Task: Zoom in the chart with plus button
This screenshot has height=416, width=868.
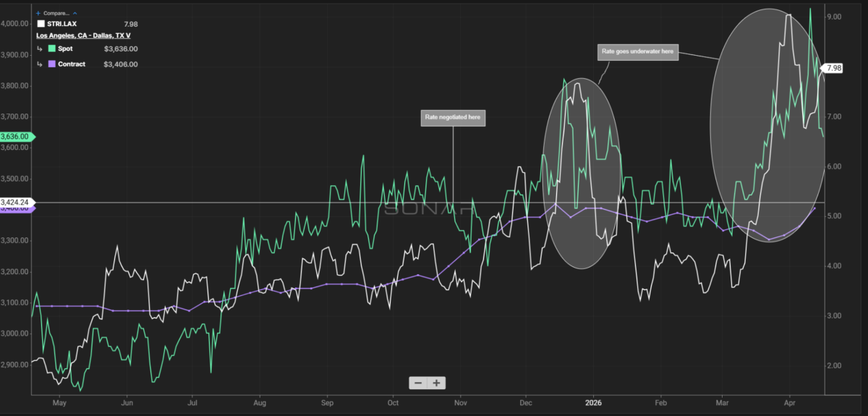Action: click(437, 383)
